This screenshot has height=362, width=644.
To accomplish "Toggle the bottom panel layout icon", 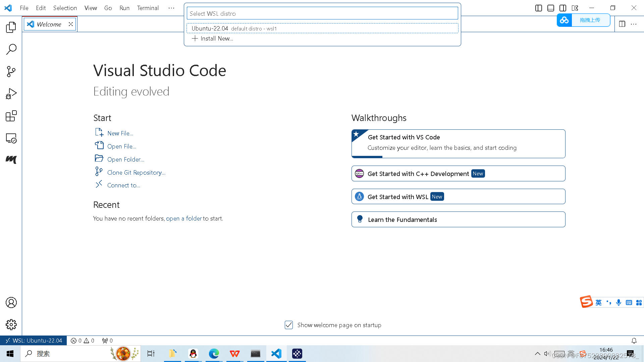I will pos(551,8).
